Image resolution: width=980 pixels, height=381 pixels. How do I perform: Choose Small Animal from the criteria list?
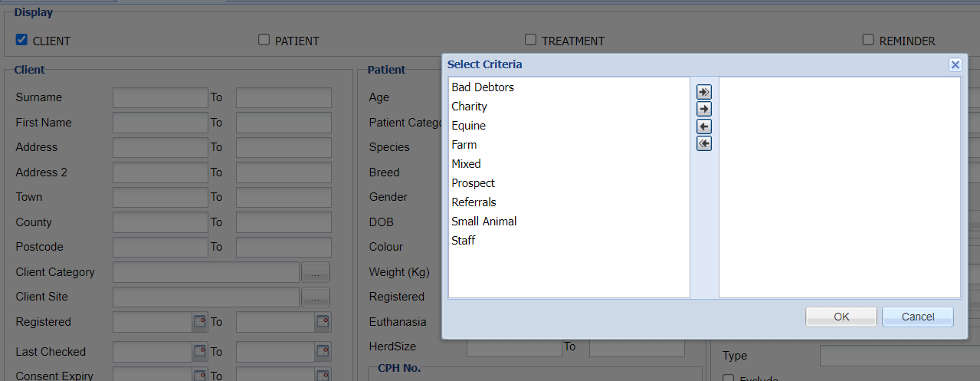484,222
